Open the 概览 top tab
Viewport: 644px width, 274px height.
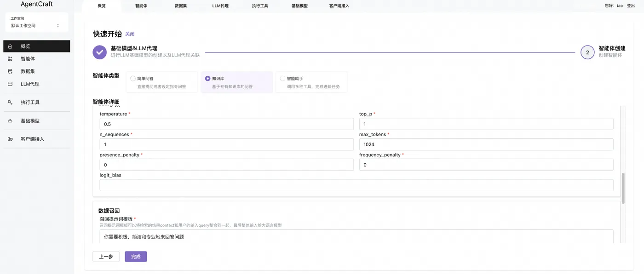[x=102, y=6]
